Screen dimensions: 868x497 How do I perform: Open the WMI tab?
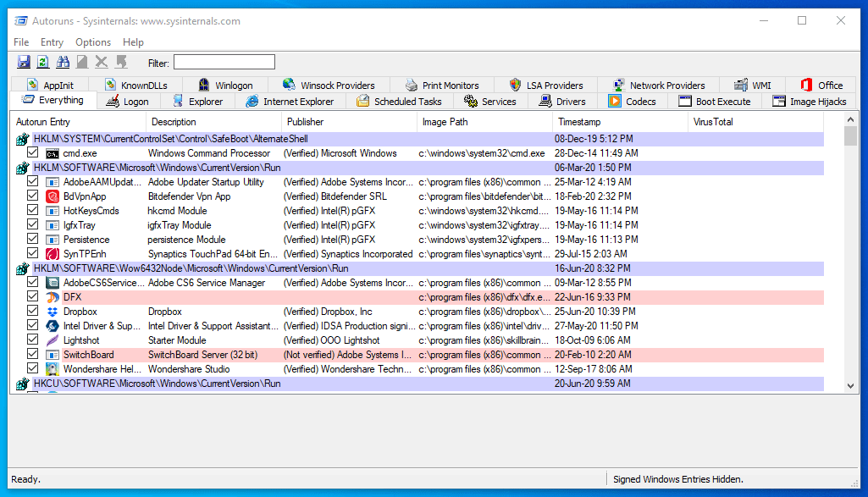(752, 86)
